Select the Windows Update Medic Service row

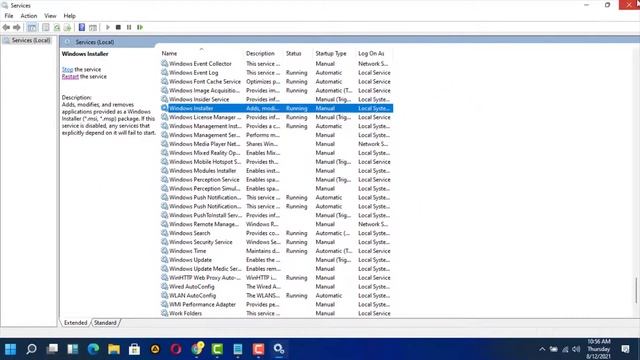pyautogui.click(x=276, y=269)
